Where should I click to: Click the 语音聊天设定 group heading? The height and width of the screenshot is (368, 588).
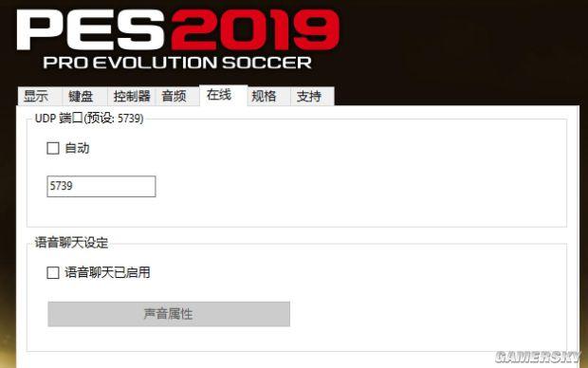pos(71,243)
